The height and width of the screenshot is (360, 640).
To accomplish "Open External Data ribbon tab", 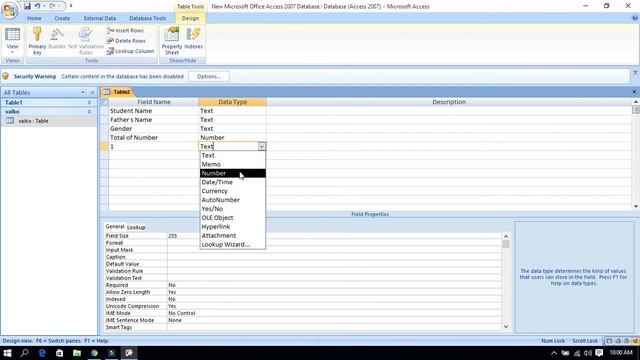I will [100, 18].
